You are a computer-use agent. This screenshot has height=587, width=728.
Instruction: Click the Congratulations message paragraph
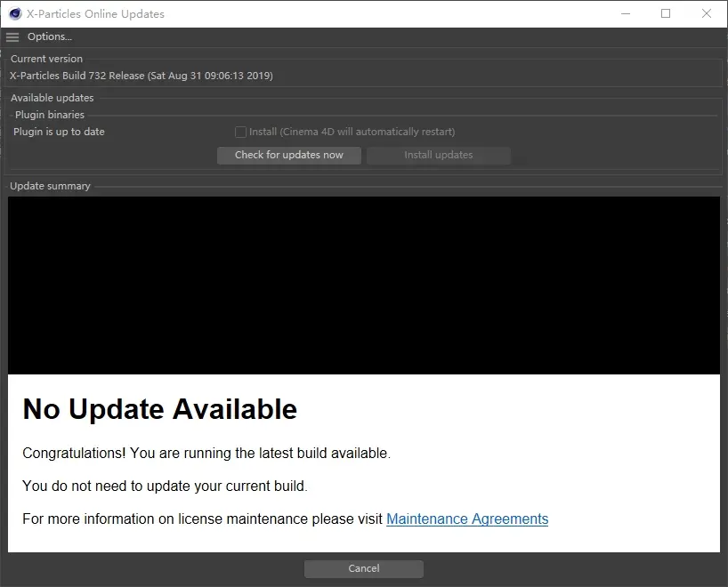pos(206,453)
